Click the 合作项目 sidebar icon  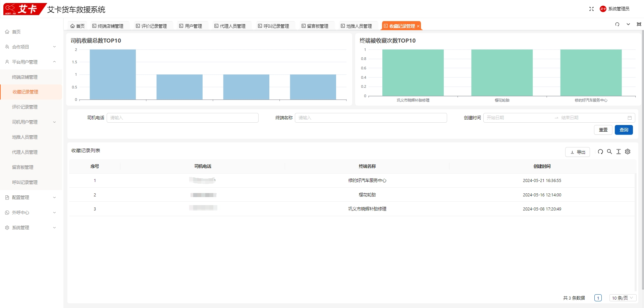pos(7,47)
